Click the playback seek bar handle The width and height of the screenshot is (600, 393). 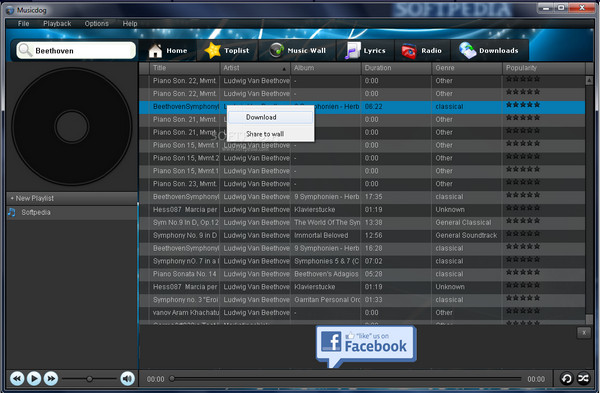click(x=172, y=379)
